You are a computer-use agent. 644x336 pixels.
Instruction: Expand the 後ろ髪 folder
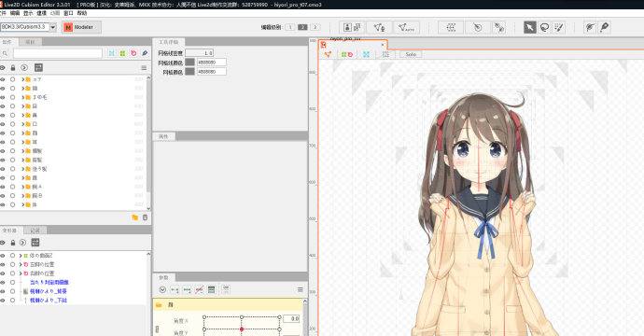(x=23, y=169)
